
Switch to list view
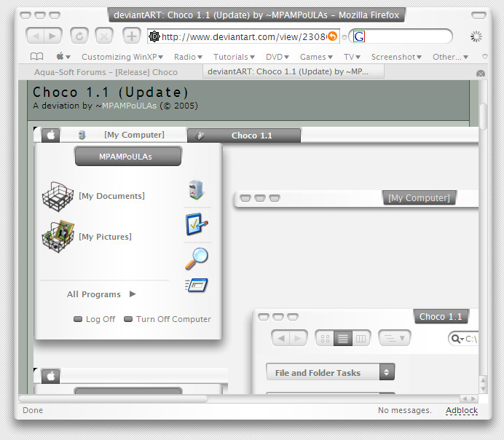tap(343, 339)
